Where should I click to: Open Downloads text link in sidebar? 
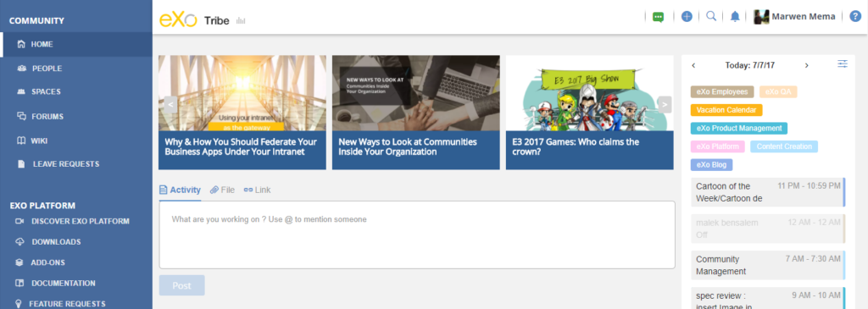[x=56, y=241]
